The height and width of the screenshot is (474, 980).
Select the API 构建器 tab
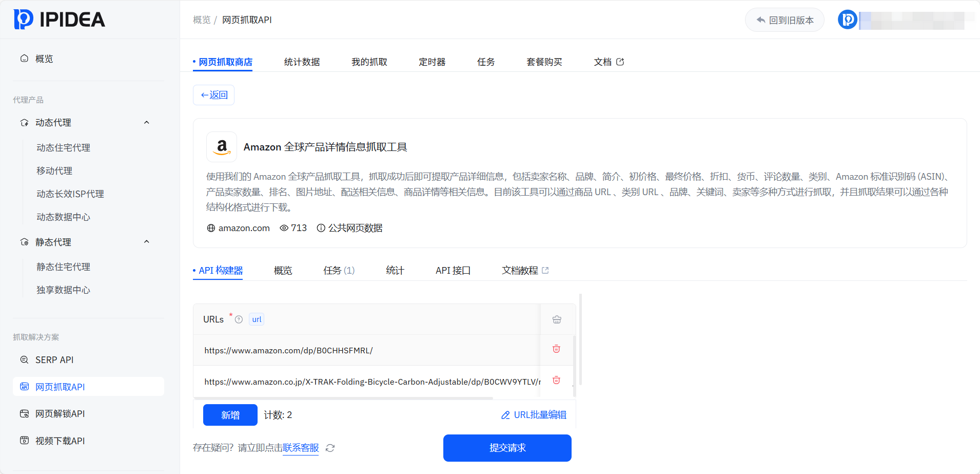point(218,271)
